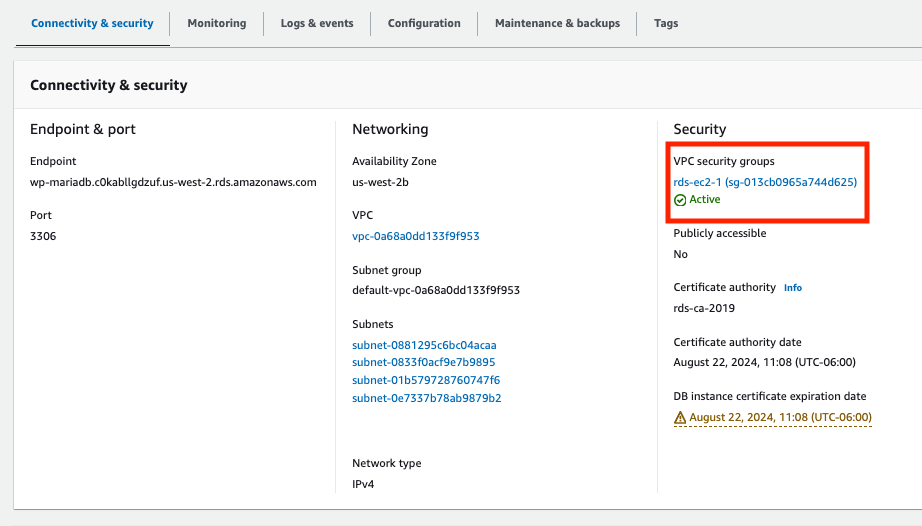
Task: Click the green Active status check icon
Action: click(x=680, y=200)
